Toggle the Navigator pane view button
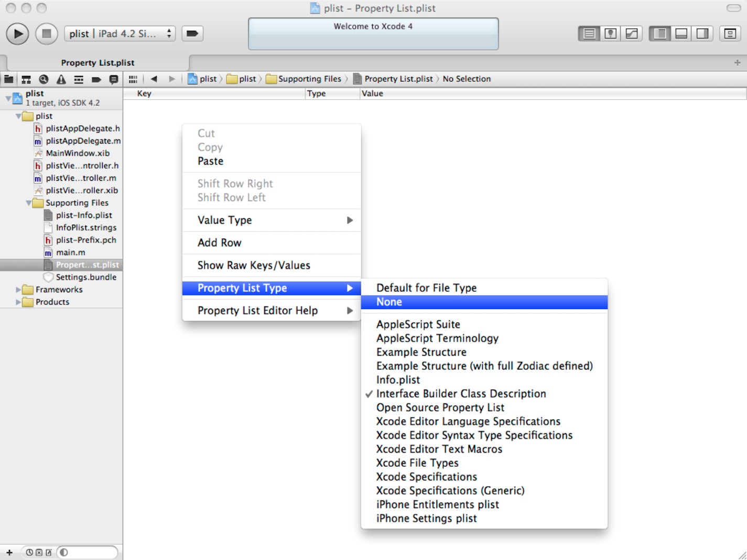 click(660, 34)
